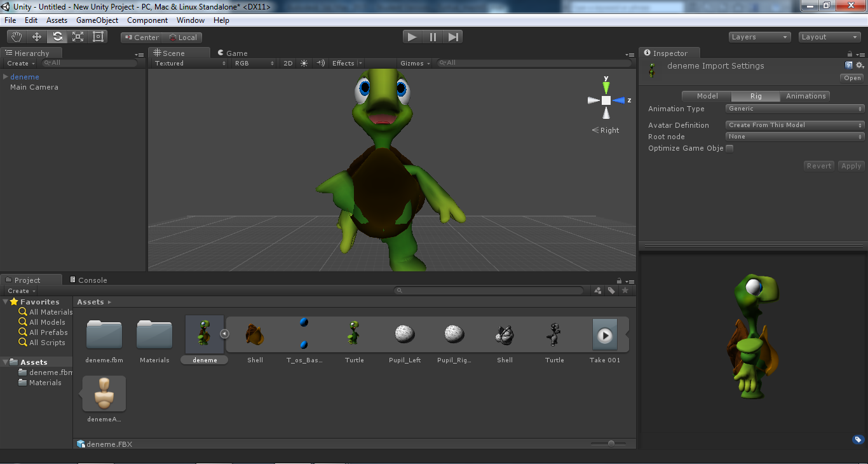
Task: Select the Rotate tool
Action: pos(57,36)
